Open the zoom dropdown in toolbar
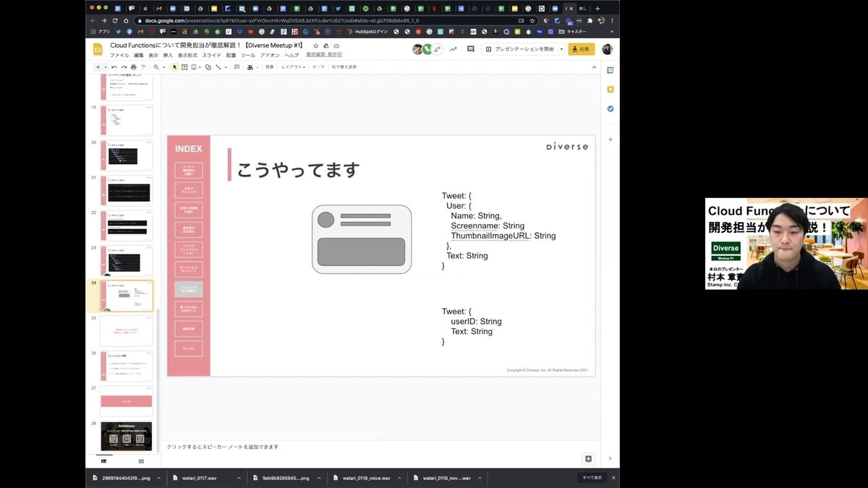Viewport: 868px width, 488px height. pyautogui.click(x=163, y=67)
